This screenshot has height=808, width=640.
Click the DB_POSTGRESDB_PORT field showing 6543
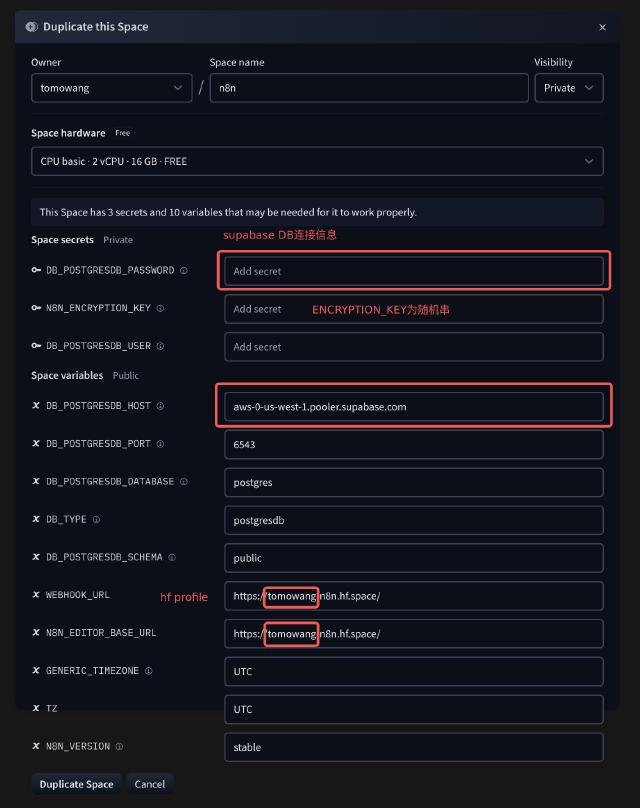click(x=413, y=444)
